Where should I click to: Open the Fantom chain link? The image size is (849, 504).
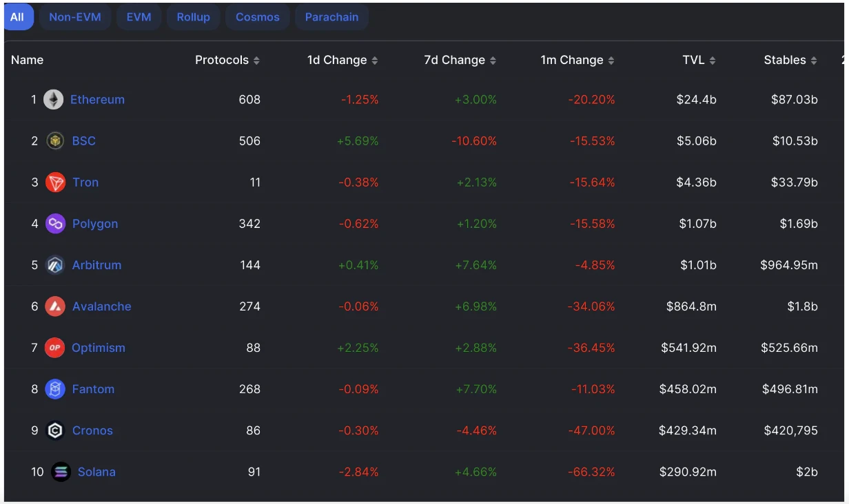tap(93, 389)
